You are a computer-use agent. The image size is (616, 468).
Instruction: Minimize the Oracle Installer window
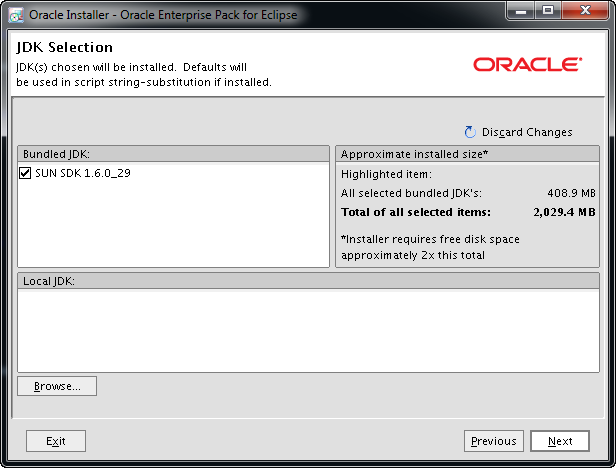521,10
